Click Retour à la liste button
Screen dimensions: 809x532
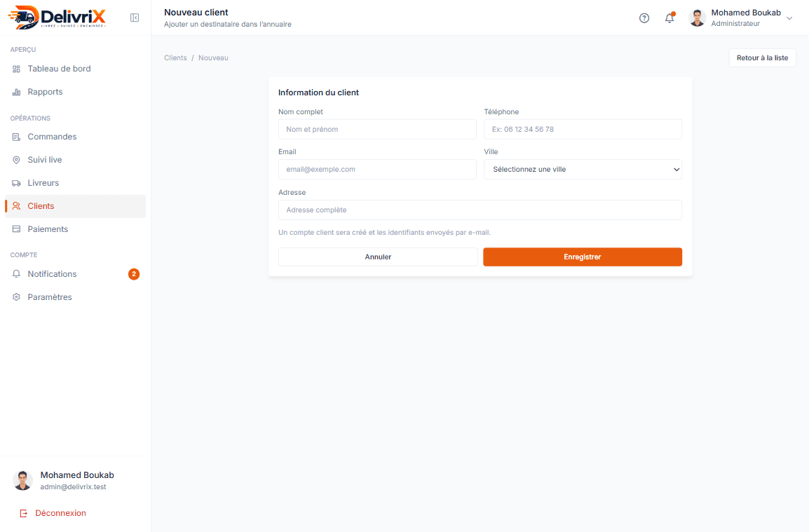762,57
